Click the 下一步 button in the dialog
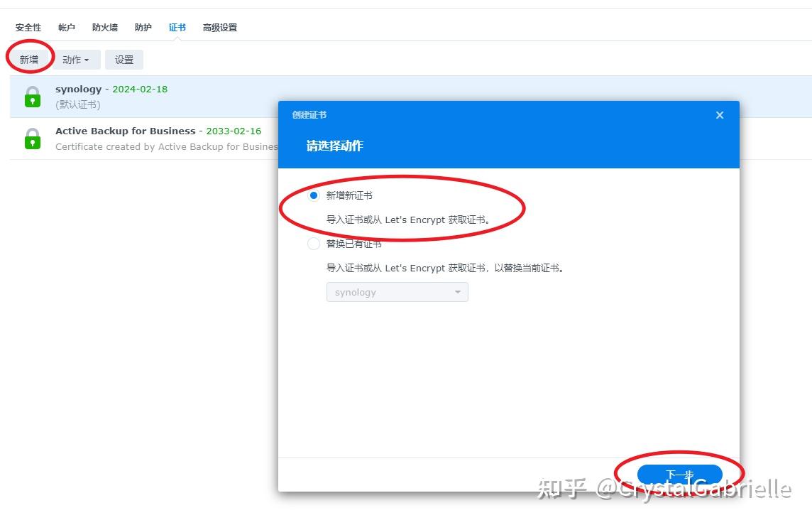Screen dimensions: 812x525 pos(680,474)
